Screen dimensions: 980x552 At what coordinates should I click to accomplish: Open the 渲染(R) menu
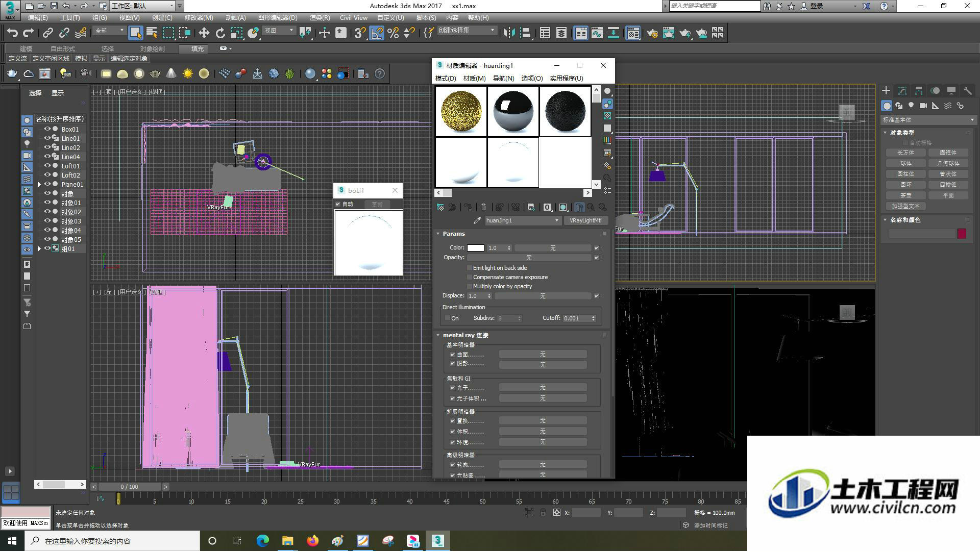pos(320,17)
